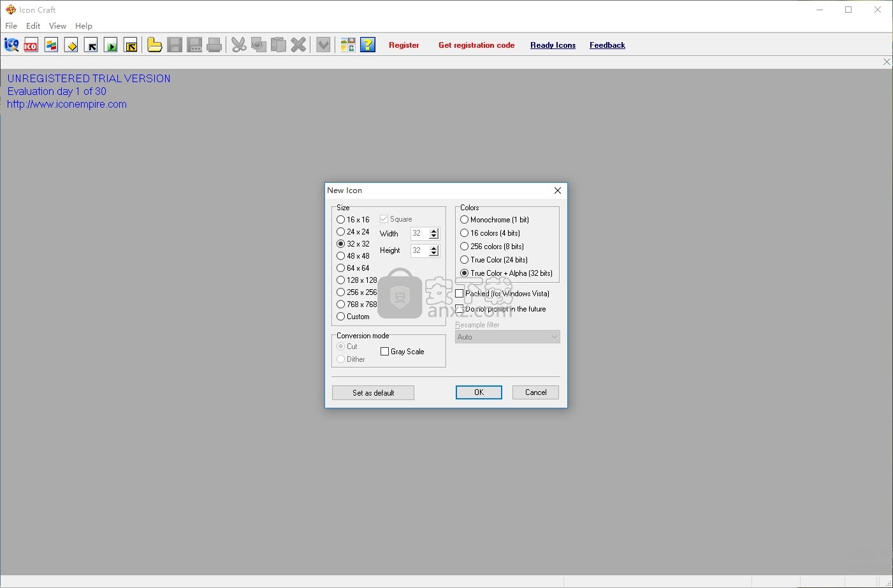Choose the 128 x 128 icon size

click(357, 280)
